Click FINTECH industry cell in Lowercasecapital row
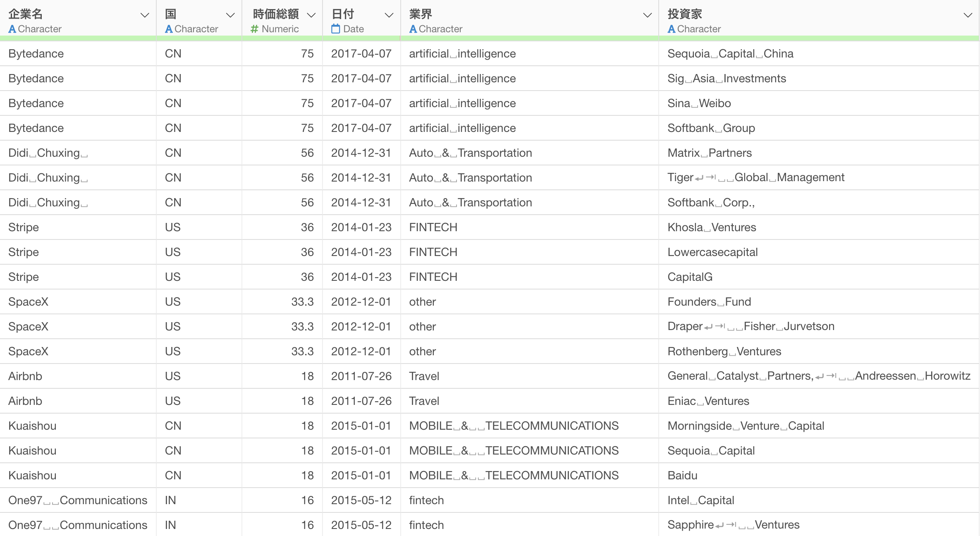980x536 pixels. coord(530,252)
